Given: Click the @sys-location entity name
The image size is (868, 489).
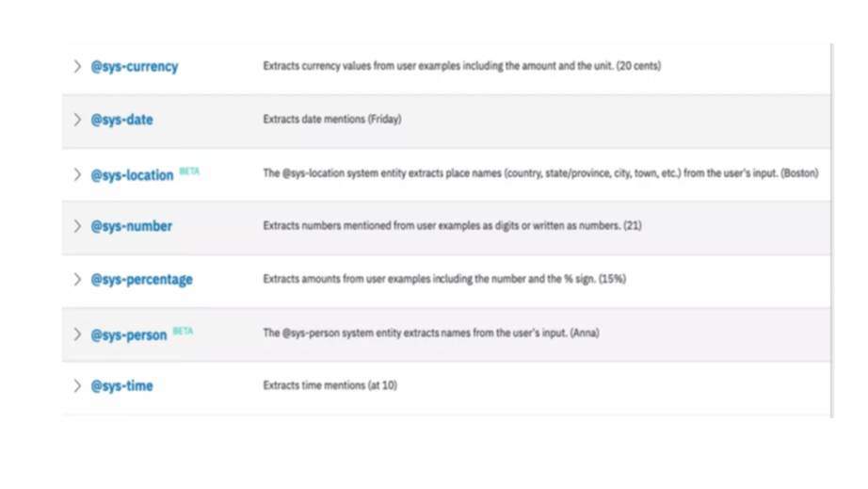Looking at the screenshot, I should coord(132,175).
